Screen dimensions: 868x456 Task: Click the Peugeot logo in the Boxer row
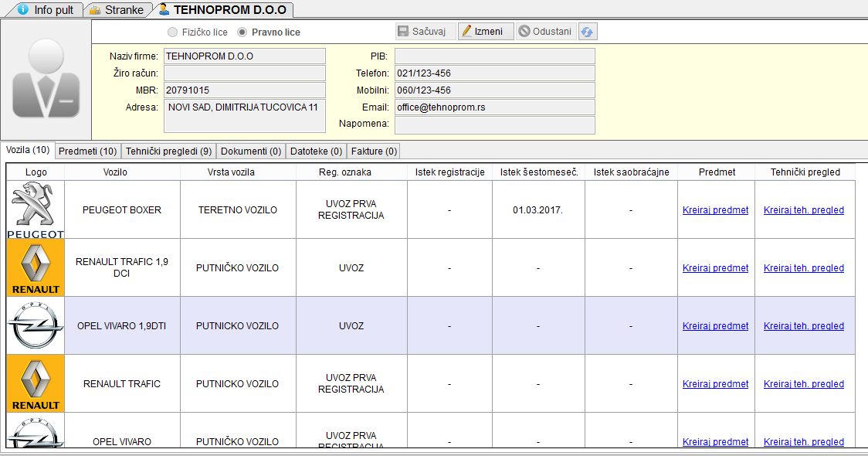[x=36, y=210]
